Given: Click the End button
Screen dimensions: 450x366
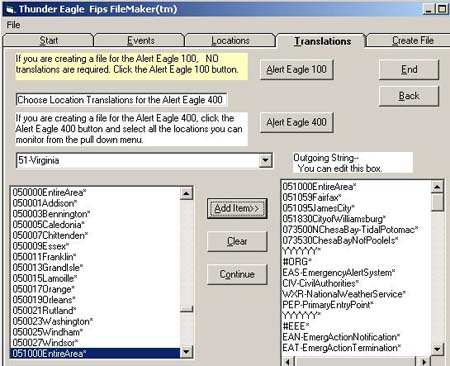Looking at the screenshot, I should [x=409, y=69].
